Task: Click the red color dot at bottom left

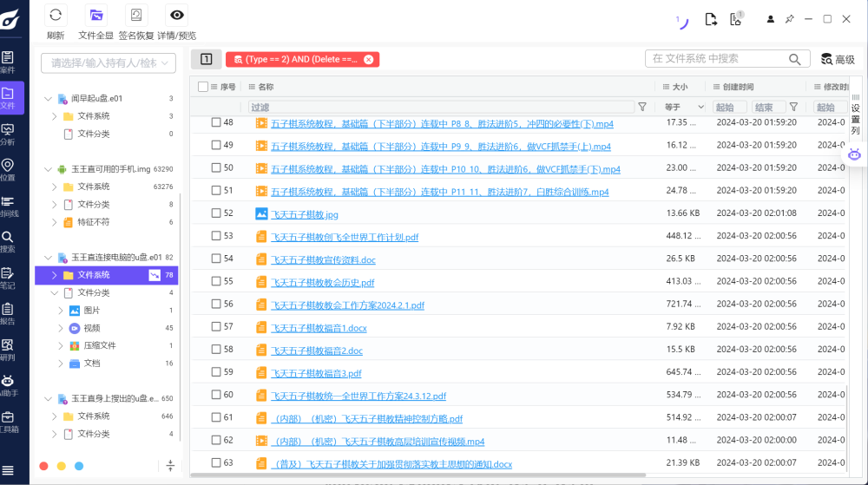Action: 44,466
